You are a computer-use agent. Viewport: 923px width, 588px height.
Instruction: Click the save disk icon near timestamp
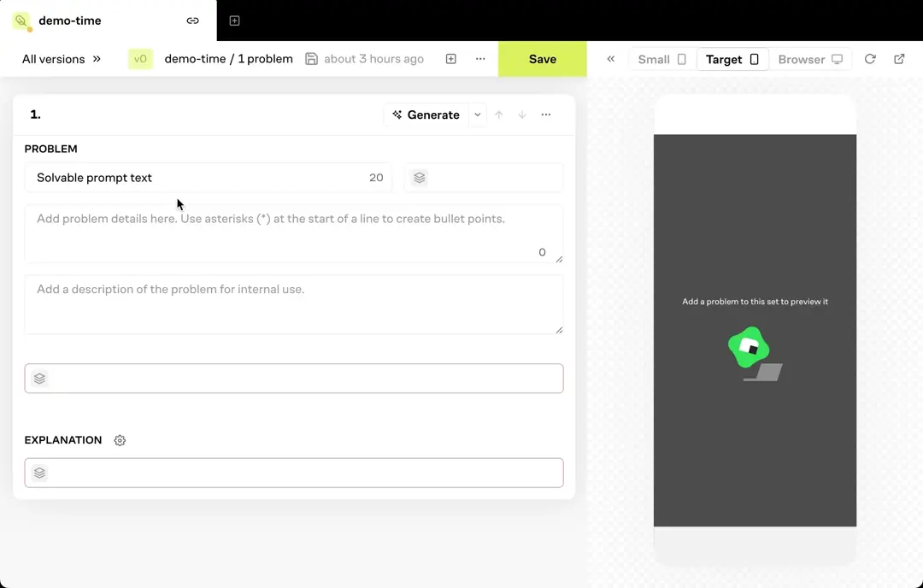(311, 59)
